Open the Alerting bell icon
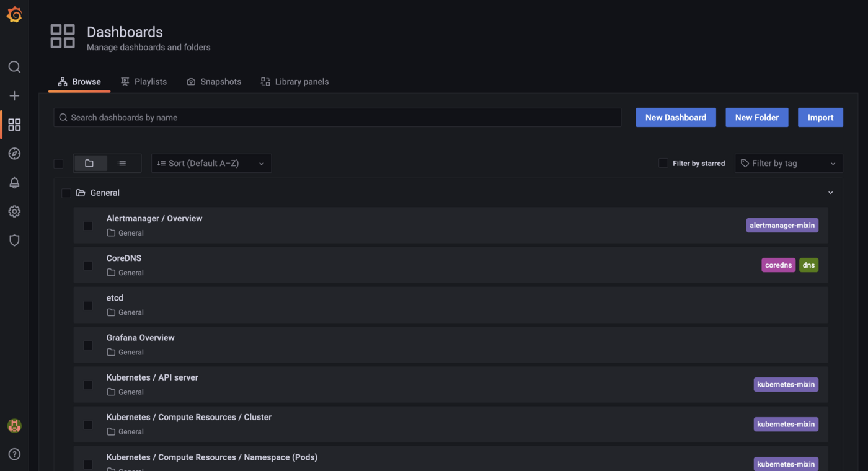Screen dimensions: 868x471 [14, 182]
